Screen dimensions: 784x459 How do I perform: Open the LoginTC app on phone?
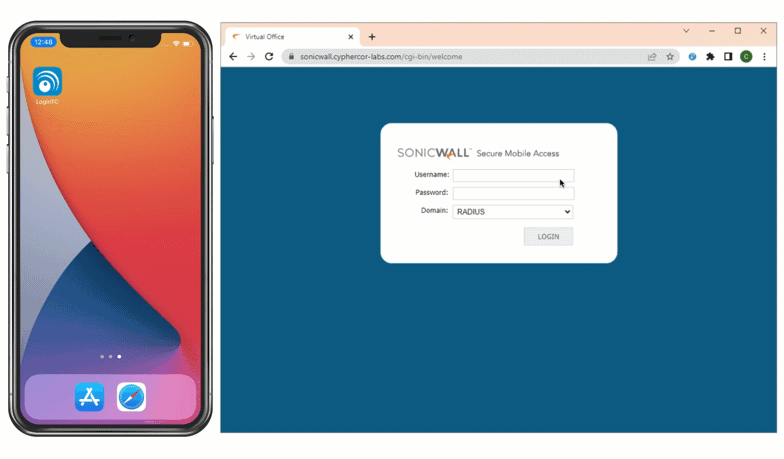(x=47, y=81)
